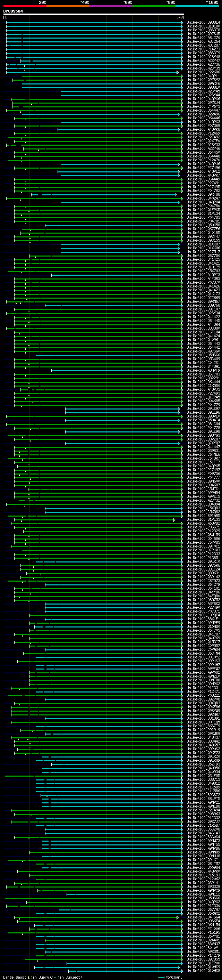Select the UniRef100_A1XKU7 label
The height and width of the screenshot is (980, 222).
(203, 244)
